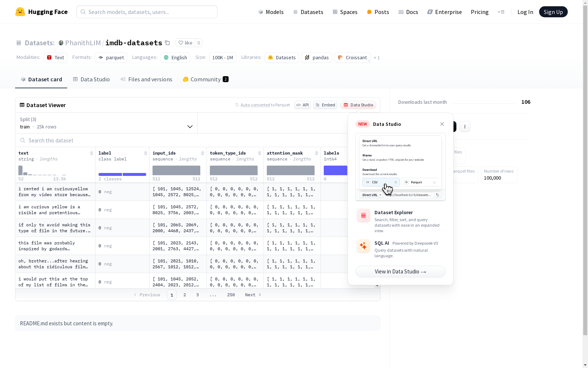Click the input_ids lengths histogram bar
The width and height of the screenshot is (588, 368).
coord(176,170)
